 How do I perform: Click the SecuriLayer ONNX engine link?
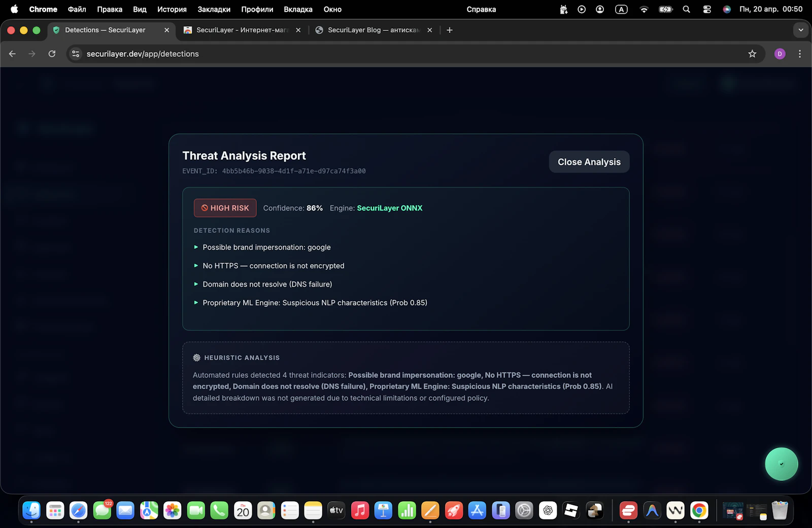click(x=389, y=207)
